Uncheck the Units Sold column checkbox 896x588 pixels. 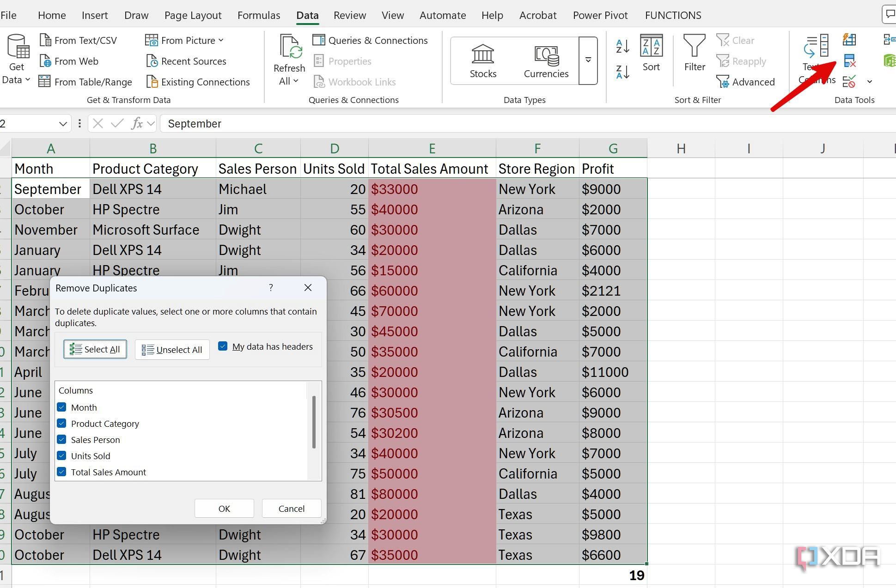[x=62, y=455]
